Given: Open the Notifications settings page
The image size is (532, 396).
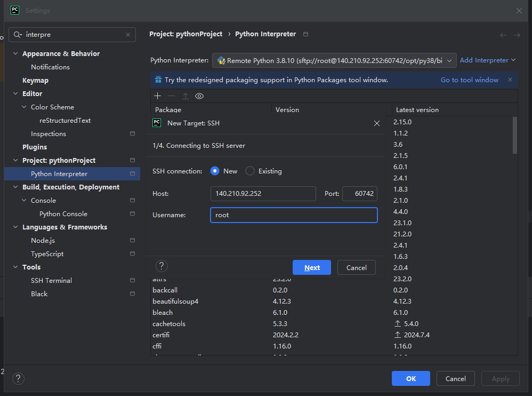Looking at the screenshot, I should click(x=50, y=67).
